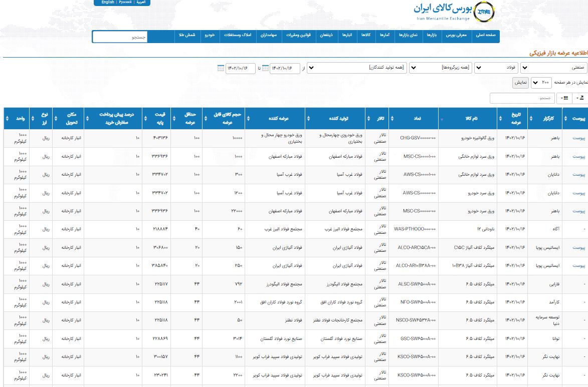Screen dimensions: 588x387
Task: Go to صفحه اصلی in the navigation bar
Action: (486, 35)
